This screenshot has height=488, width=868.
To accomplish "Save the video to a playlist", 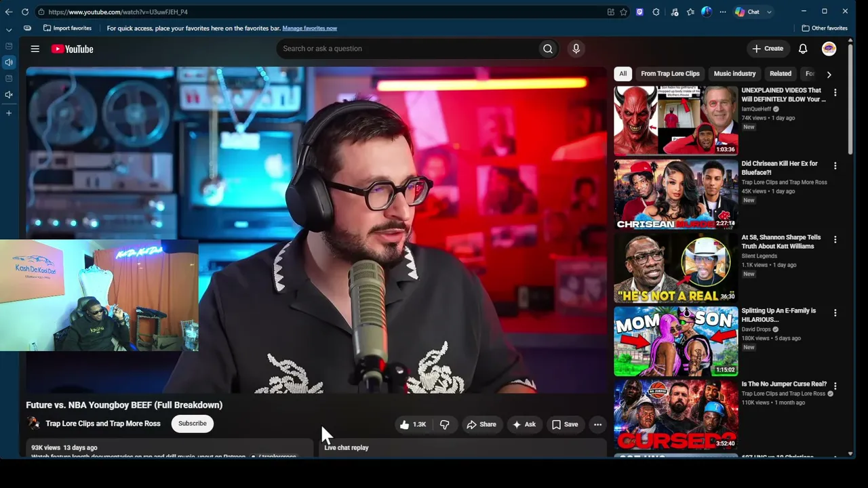I will pyautogui.click(x=565, y=424).
